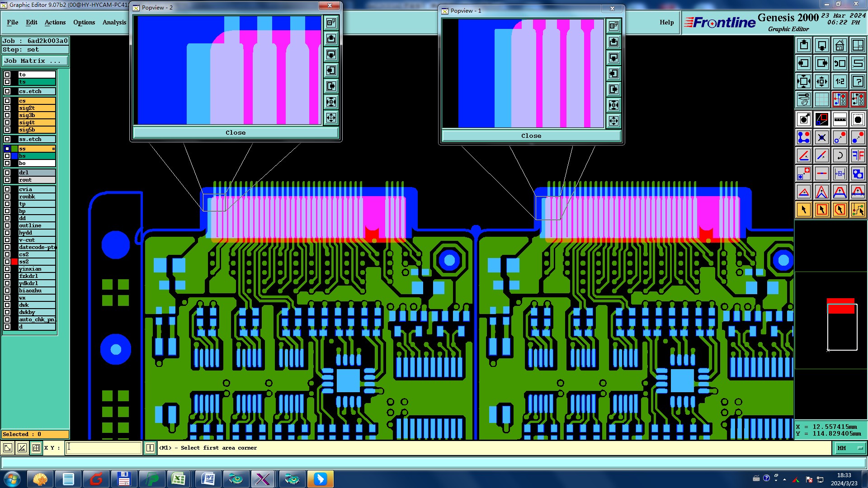The image size is (868, 488).
Task: Toggle the grid display icon
Action: tap(821, 99)
